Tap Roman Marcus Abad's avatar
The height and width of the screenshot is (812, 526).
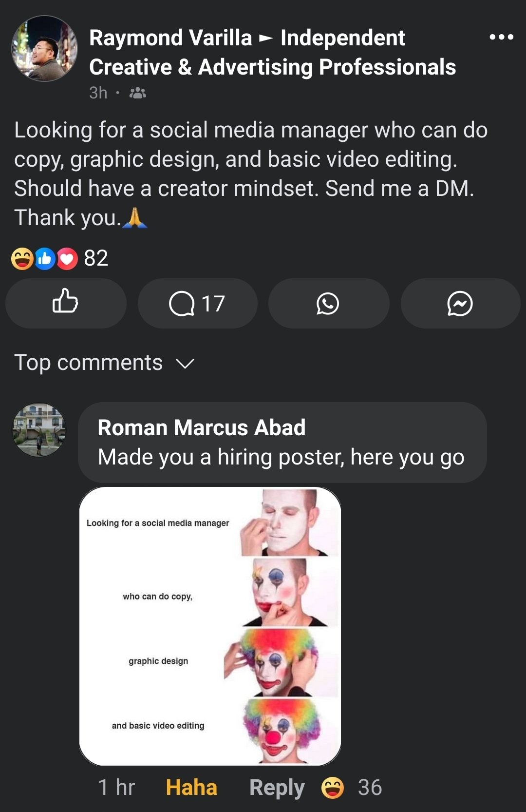tap(39, 430)
